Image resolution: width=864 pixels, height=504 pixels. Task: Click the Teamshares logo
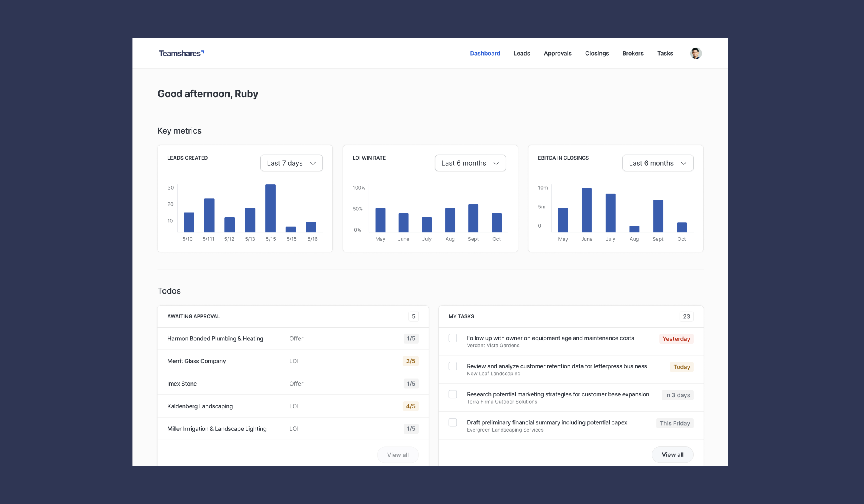(181, 53)
